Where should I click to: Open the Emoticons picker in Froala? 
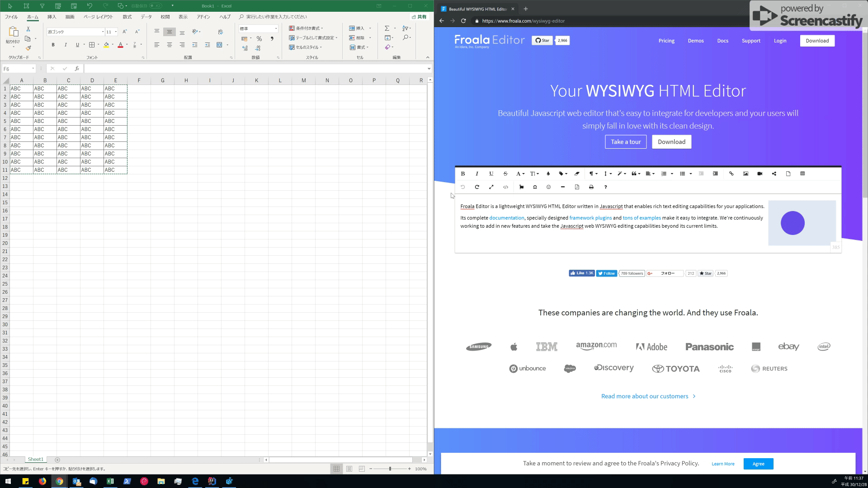pyautogui.click(x=548, y=187)
